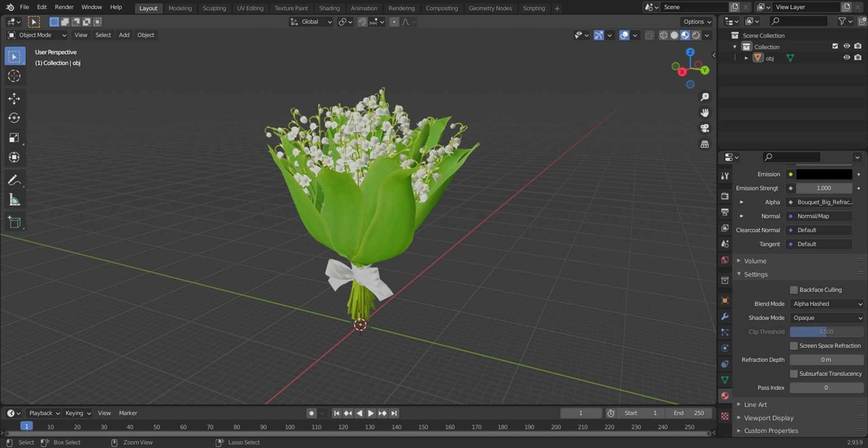The height and width of the screenshot is (448, 868).
Task: Open the Playback menu in timeline
Action: 43,413
